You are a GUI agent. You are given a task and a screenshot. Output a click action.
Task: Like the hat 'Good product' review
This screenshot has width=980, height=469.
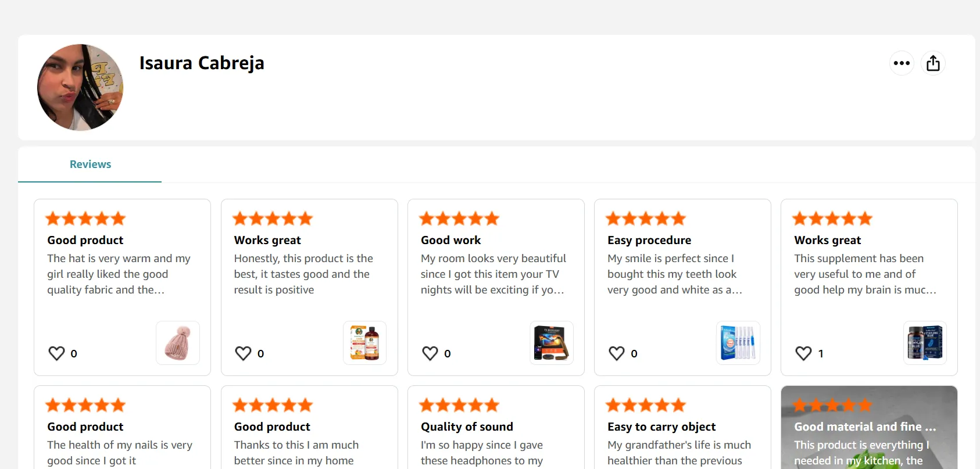pyautogui.click(x=56, y=353)
